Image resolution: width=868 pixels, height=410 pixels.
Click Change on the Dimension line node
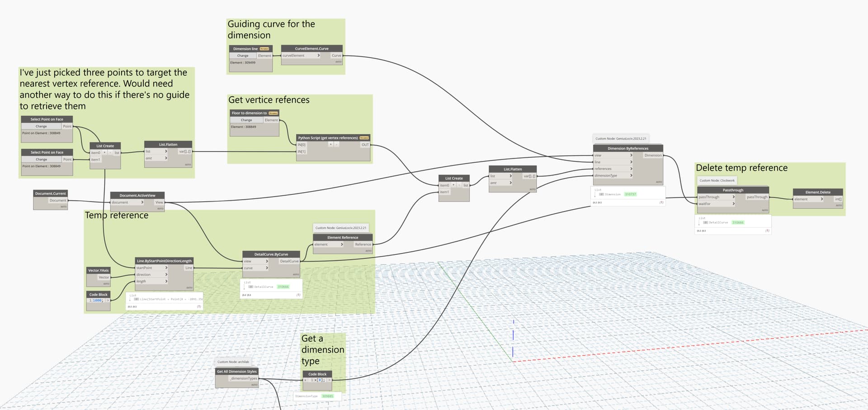[x=243, y=56]
